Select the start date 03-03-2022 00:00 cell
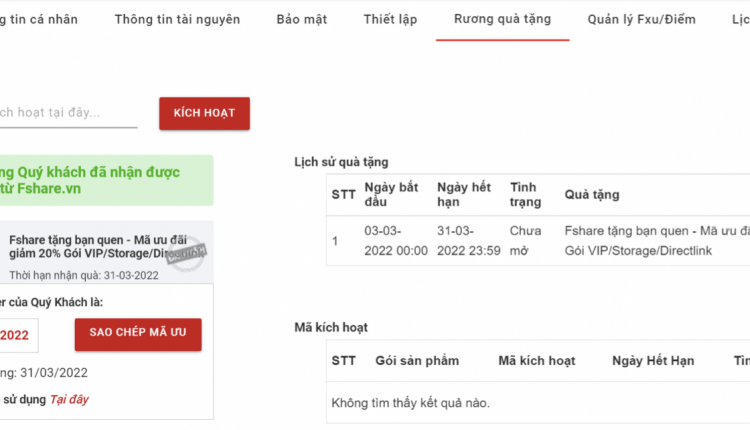This screenshot has height=430, width=750. [396, 241]
